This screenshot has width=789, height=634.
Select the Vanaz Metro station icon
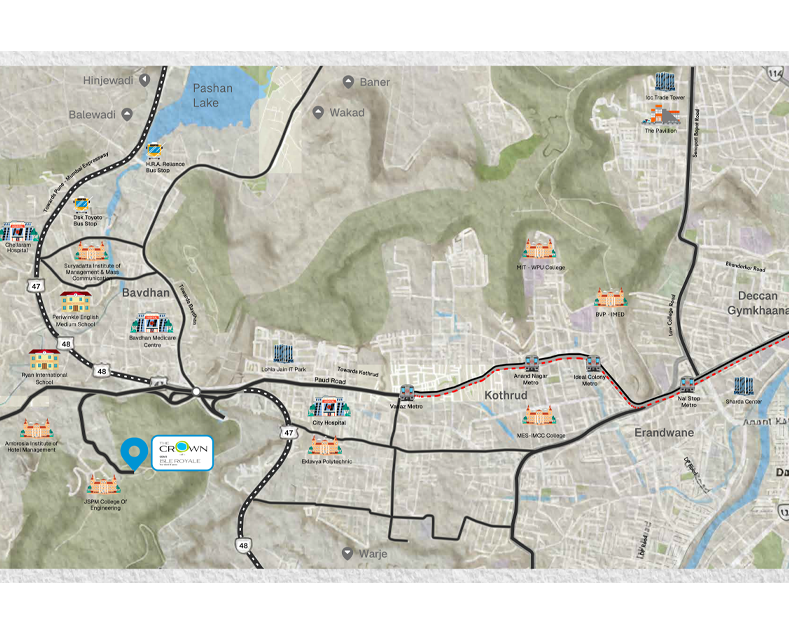click(407, 392)
